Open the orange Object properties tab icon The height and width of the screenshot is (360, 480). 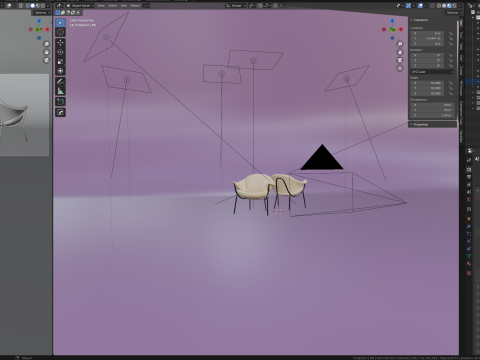pyautogui.click(x=469, y=219)
